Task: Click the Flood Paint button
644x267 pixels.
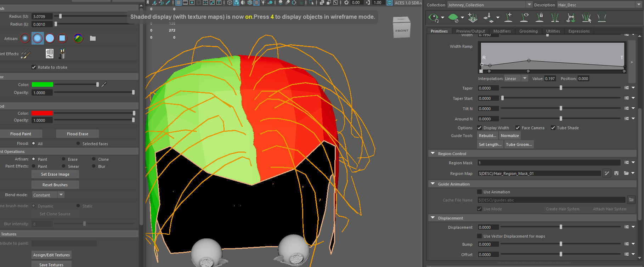Action: 21,134
